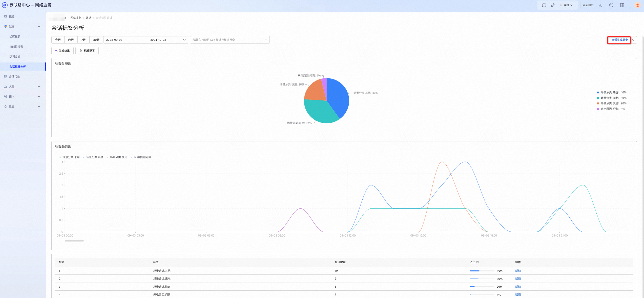Open the skill group search dropdown arrow
This screenshot has width=644, height=298.
266,39
